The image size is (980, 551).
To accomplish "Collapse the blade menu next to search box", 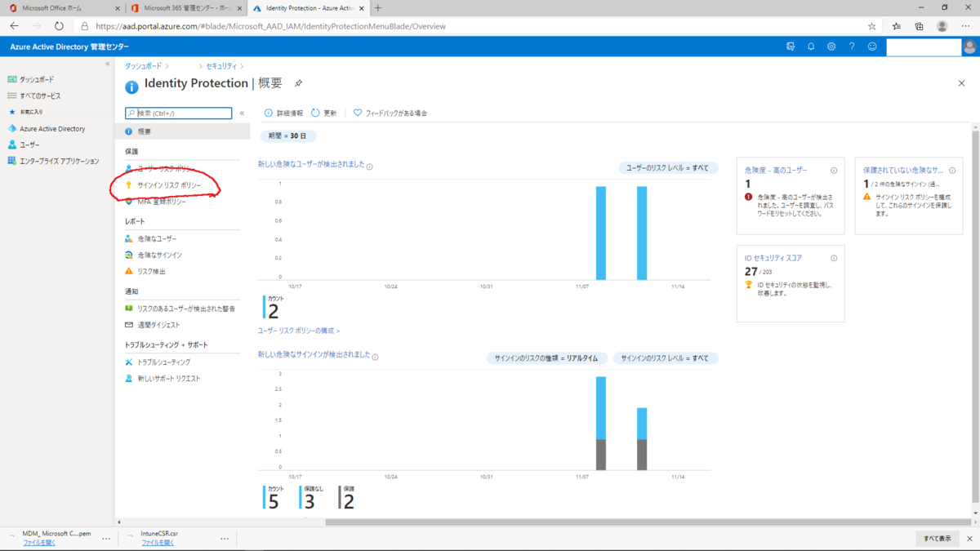I will (x=242, y=113).
